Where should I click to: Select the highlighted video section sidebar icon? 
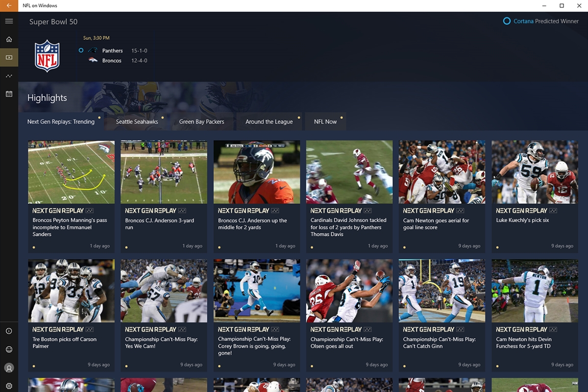click(x=9, y=57)
